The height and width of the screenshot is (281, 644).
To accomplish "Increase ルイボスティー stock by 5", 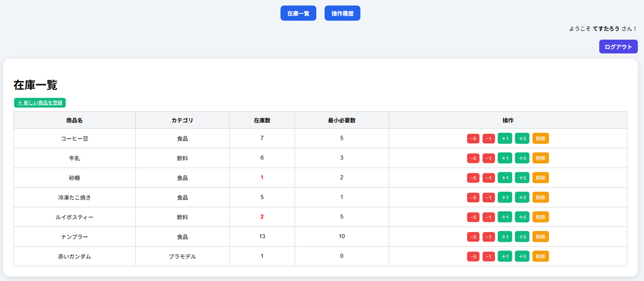I will [x=522, y=217].
